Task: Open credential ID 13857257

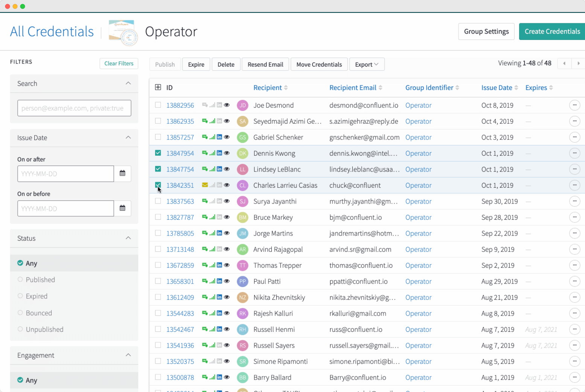Action: pos(180,137)
